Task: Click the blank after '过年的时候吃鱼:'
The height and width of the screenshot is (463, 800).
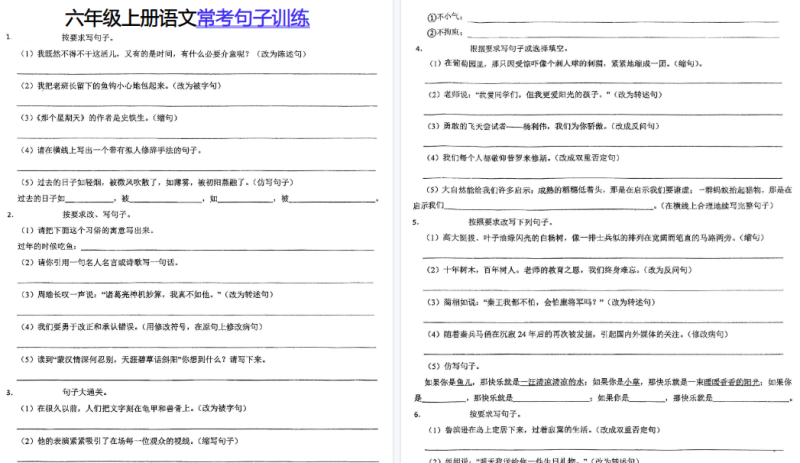Action: (228, 248)
